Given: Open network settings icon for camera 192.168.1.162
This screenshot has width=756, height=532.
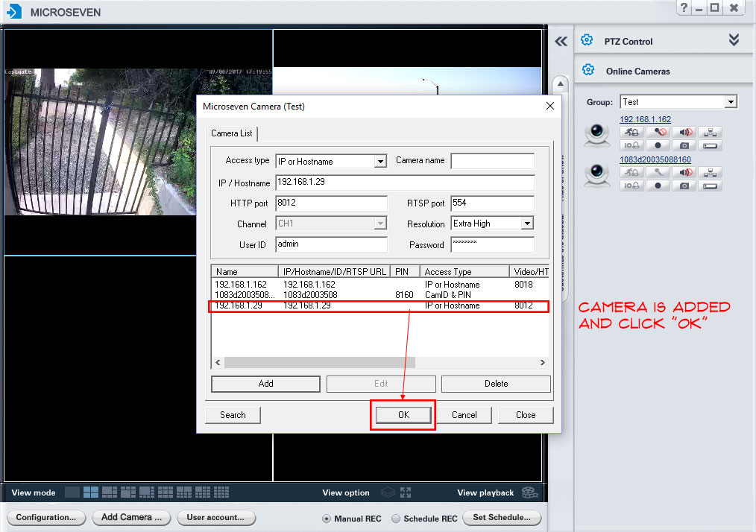Looking at the screenshot, I should tap(710, 132).
